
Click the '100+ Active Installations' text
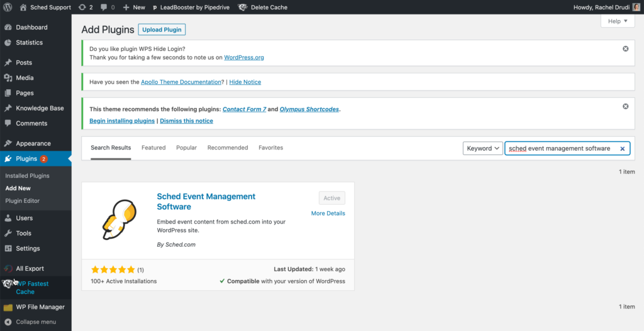pyautogui.click(x=124, y=281)
